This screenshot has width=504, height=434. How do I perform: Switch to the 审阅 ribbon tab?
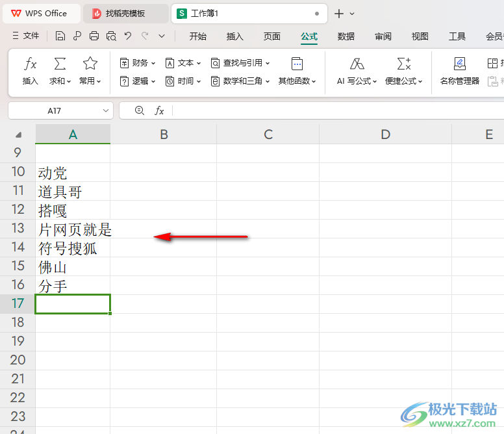tap(383, 36)
